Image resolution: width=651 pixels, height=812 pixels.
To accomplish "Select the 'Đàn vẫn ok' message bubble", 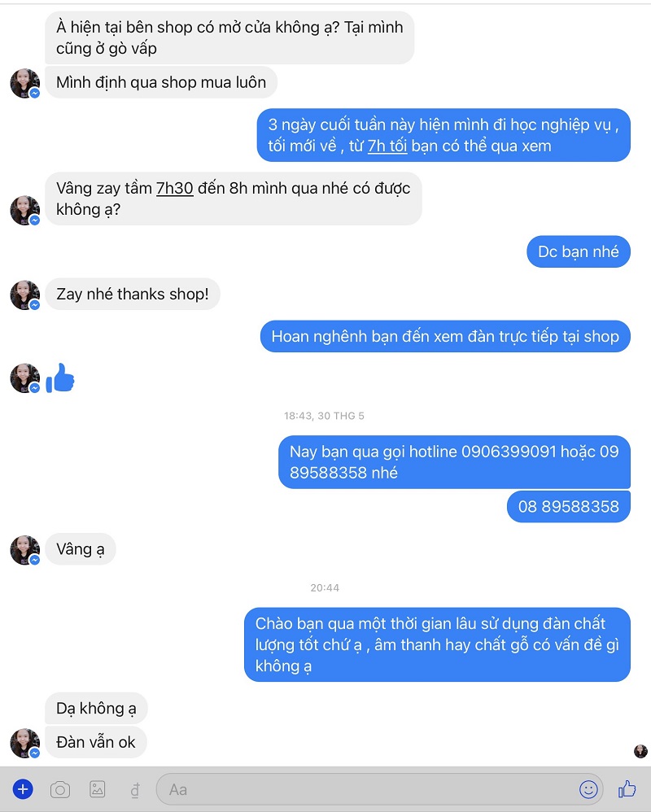I will click(96, 742).
